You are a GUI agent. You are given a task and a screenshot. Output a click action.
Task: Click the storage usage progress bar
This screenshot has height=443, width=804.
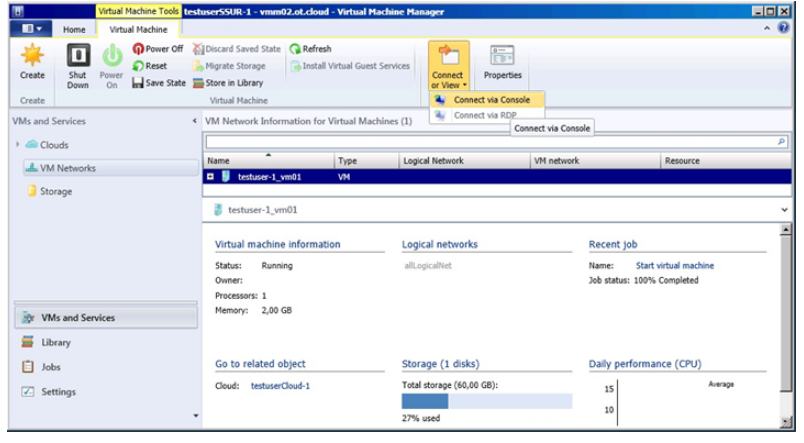[486, 401]
